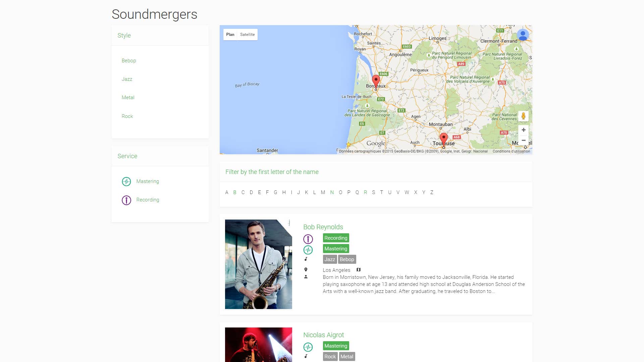Filter styles by Metal
The width and height of the screenshot is (644, 362).
pos(128,98)
